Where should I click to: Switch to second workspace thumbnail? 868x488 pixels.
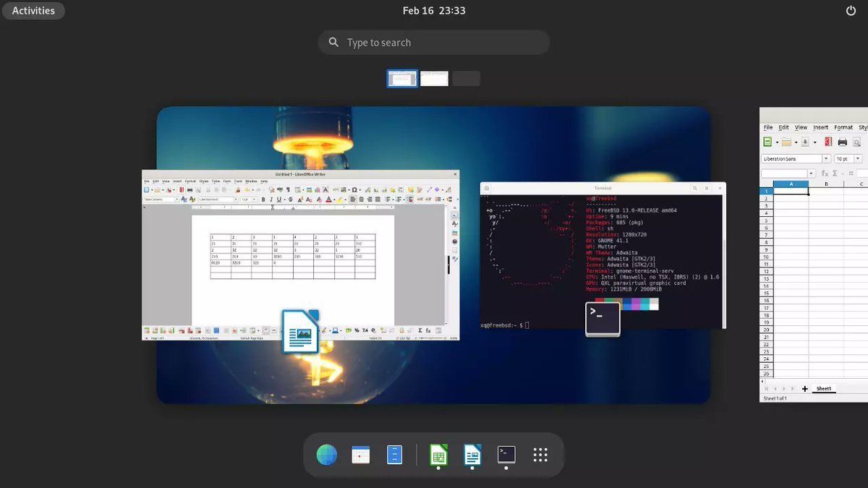[434, 79]
